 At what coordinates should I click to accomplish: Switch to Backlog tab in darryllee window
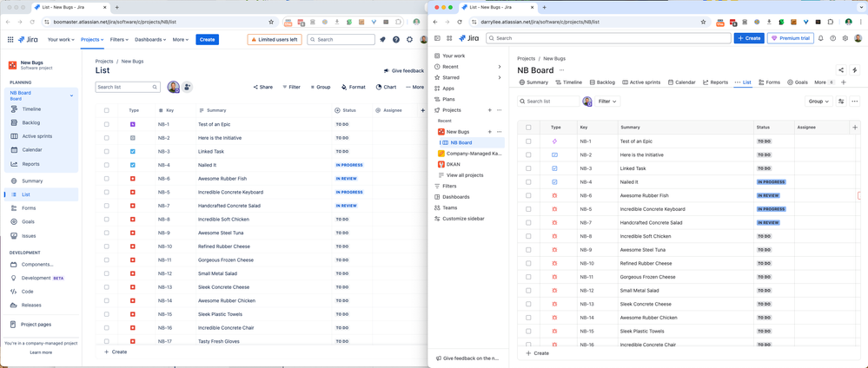(602, 82)
